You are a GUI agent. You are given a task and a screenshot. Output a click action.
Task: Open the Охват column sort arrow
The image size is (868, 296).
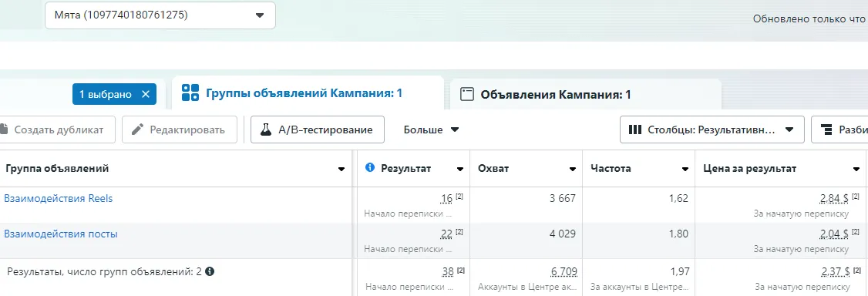point(573,170)
